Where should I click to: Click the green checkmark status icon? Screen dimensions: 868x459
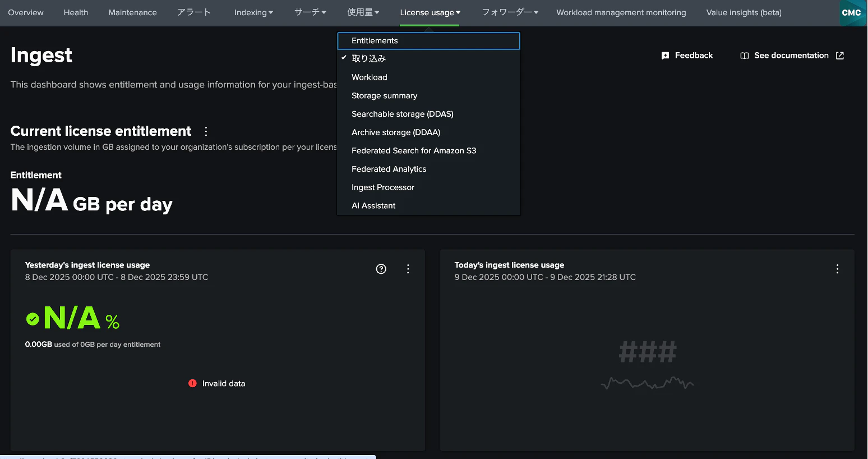(33, 319)
